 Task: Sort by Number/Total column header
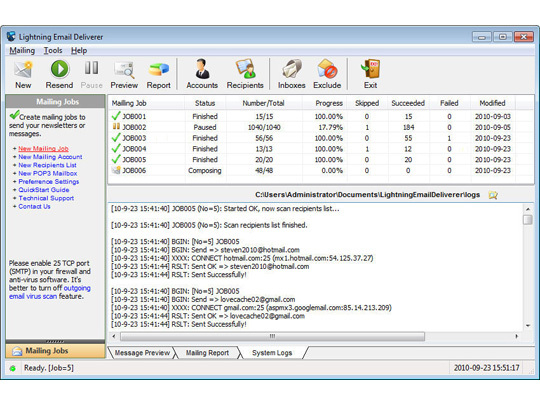tap(264, 103)
